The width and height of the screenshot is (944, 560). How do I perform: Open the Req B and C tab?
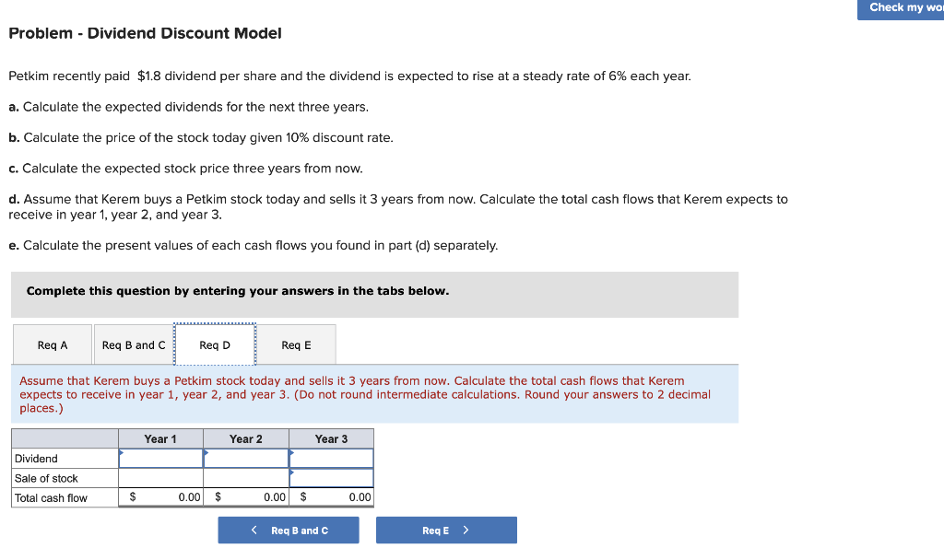[132, 344]
